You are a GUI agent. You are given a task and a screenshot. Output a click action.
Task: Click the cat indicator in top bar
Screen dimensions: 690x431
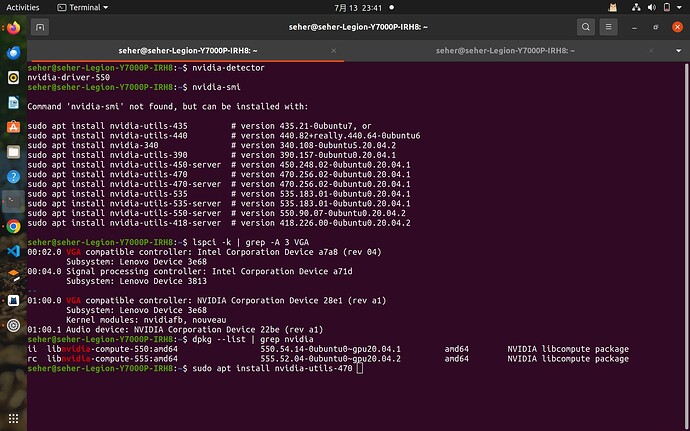tap(613, 7)
